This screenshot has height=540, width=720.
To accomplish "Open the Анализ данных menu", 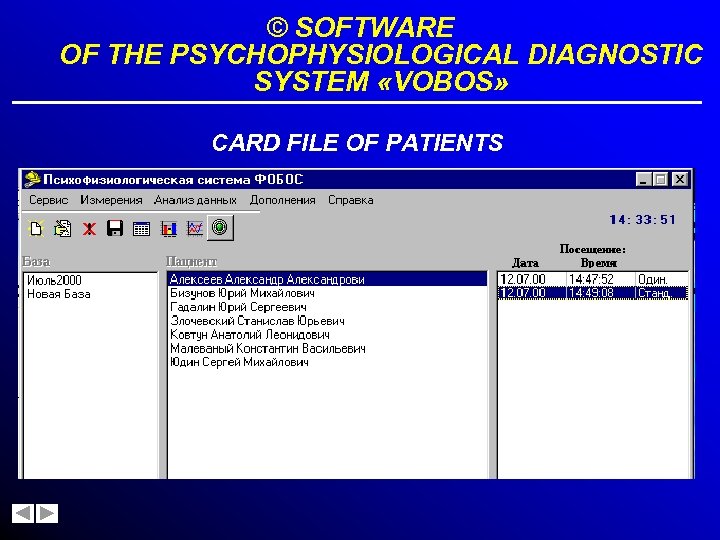I will click(x=196, y=200).
